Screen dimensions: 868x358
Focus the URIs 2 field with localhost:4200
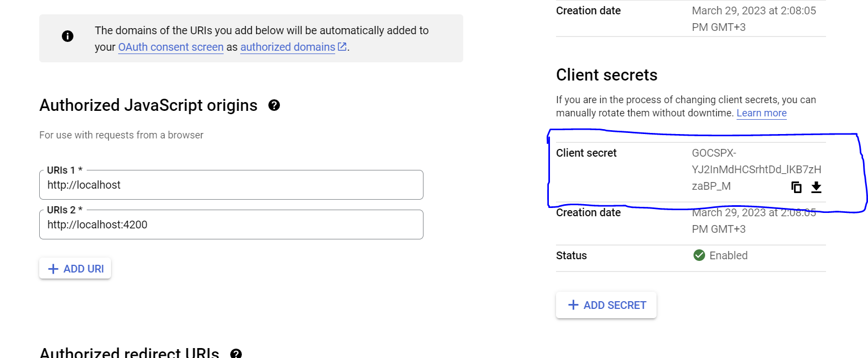tap(231, 225)
